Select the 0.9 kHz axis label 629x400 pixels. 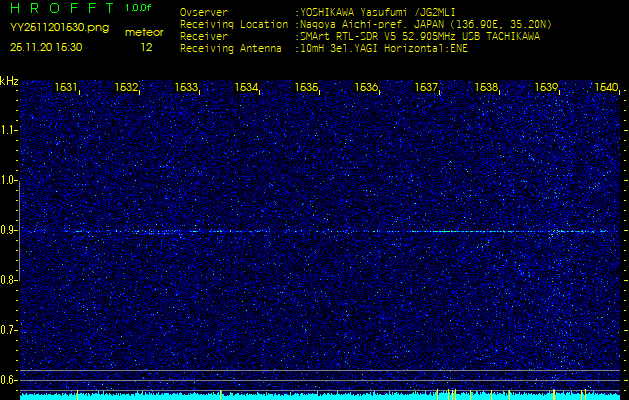[x=9, y=230]
